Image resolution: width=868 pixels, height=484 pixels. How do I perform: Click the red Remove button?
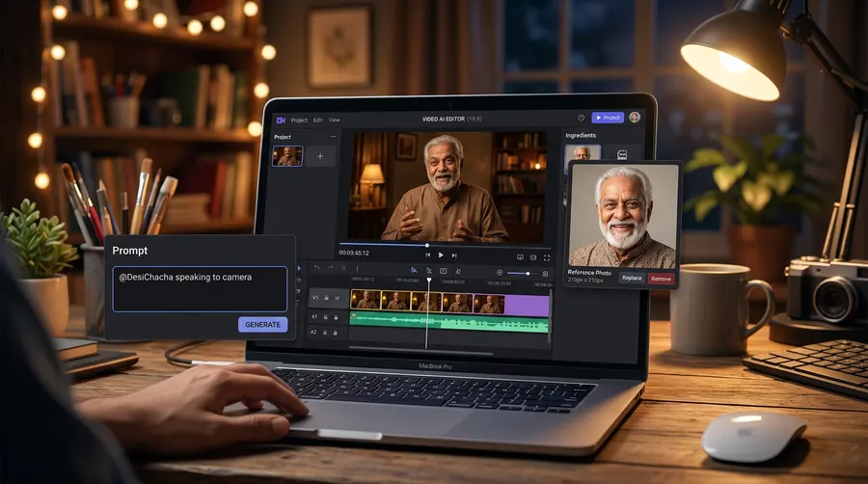pos(661,279)
